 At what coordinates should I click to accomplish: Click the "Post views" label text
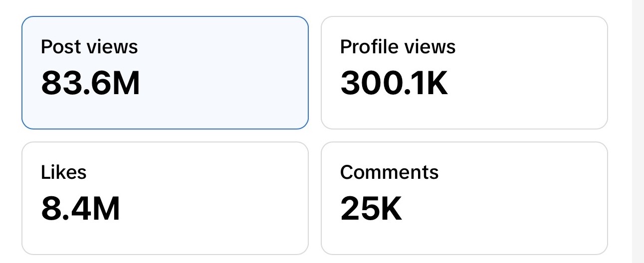point(89,47)
